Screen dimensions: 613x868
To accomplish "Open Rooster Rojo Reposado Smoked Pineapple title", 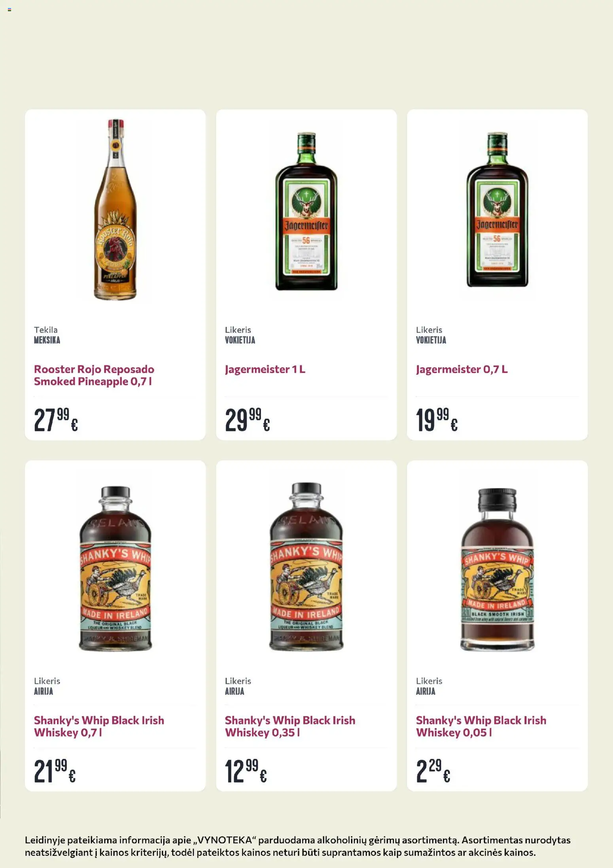I will point(94,375).
